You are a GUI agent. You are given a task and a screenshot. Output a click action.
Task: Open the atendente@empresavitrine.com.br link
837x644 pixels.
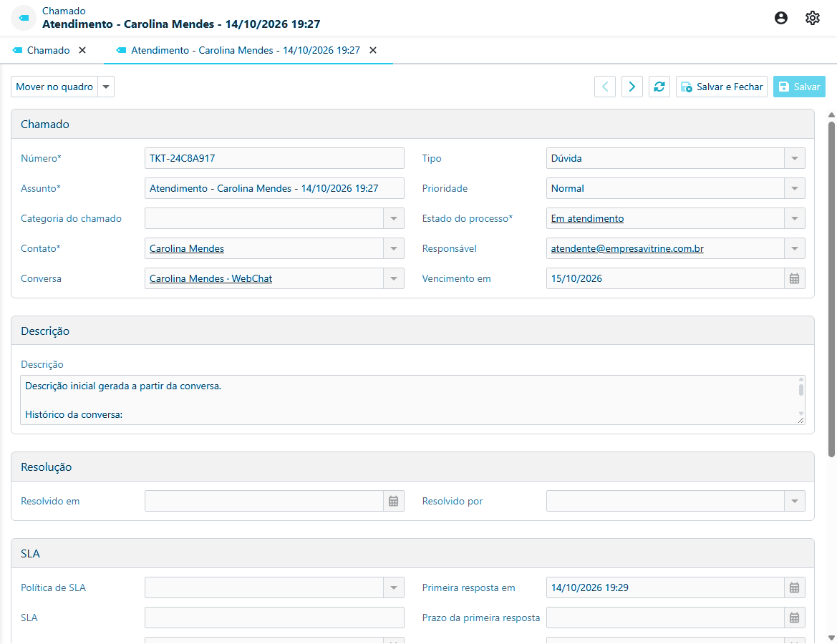(627, 248)
